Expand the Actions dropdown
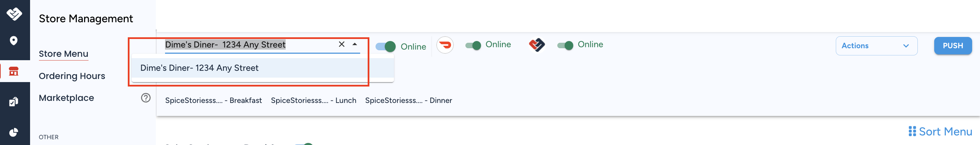This screenshot has height=145, width=980. click(x=876, y=46)
